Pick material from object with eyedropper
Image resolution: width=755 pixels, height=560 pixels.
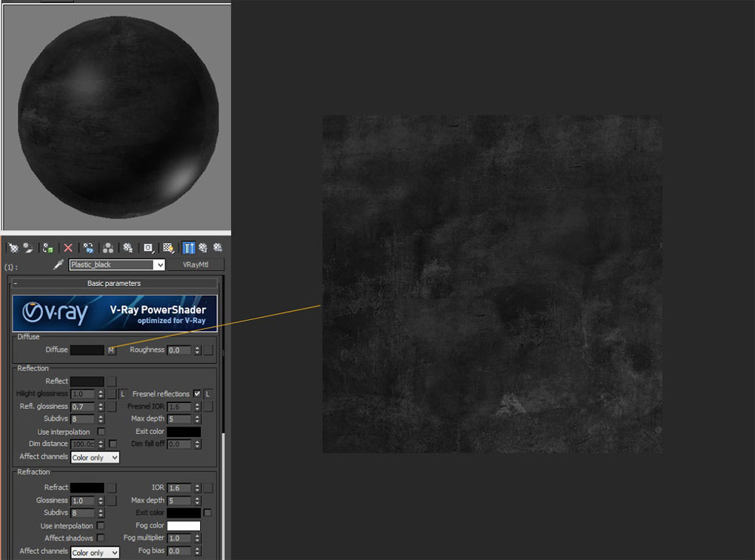tap(57, 266)
